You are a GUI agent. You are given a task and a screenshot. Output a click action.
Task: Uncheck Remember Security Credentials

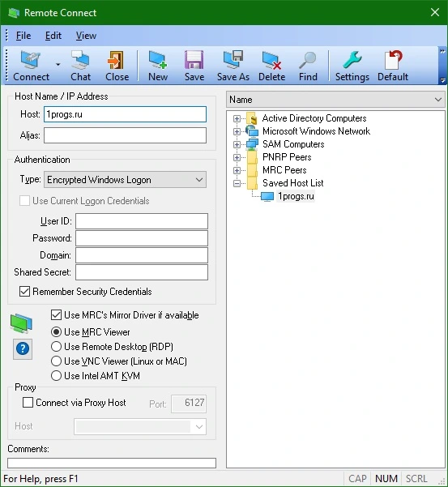tap(24, 292)
